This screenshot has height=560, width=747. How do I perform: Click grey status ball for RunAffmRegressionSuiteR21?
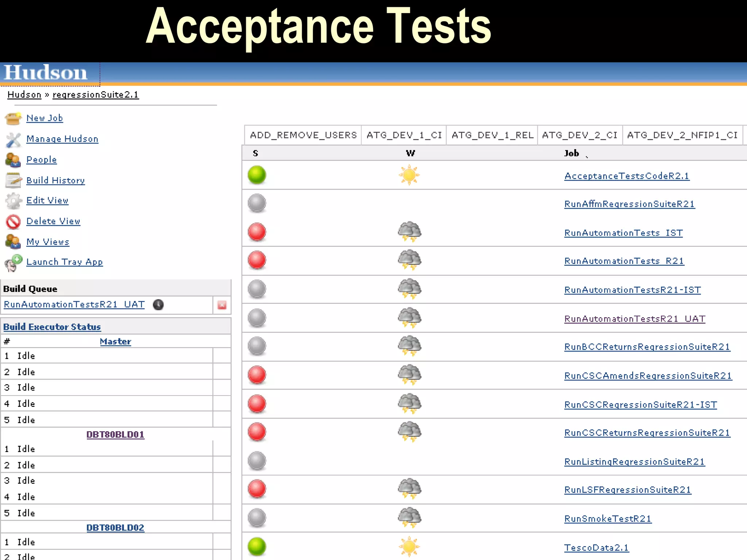coord(257,203)
